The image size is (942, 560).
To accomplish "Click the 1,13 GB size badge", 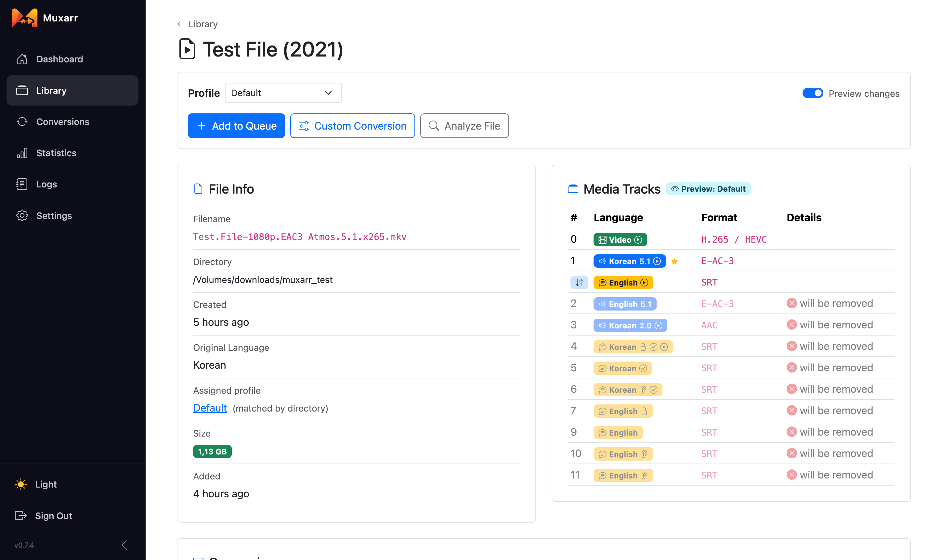I will point(212,451).
